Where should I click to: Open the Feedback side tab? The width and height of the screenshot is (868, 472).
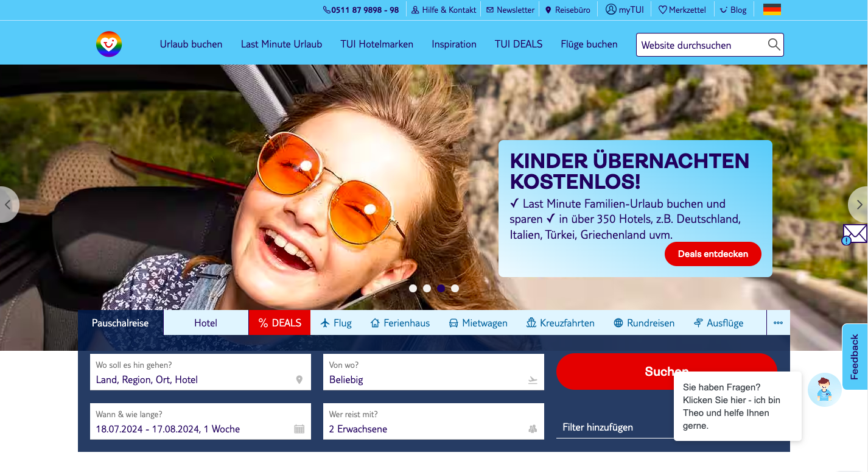[x=855, y=357]
